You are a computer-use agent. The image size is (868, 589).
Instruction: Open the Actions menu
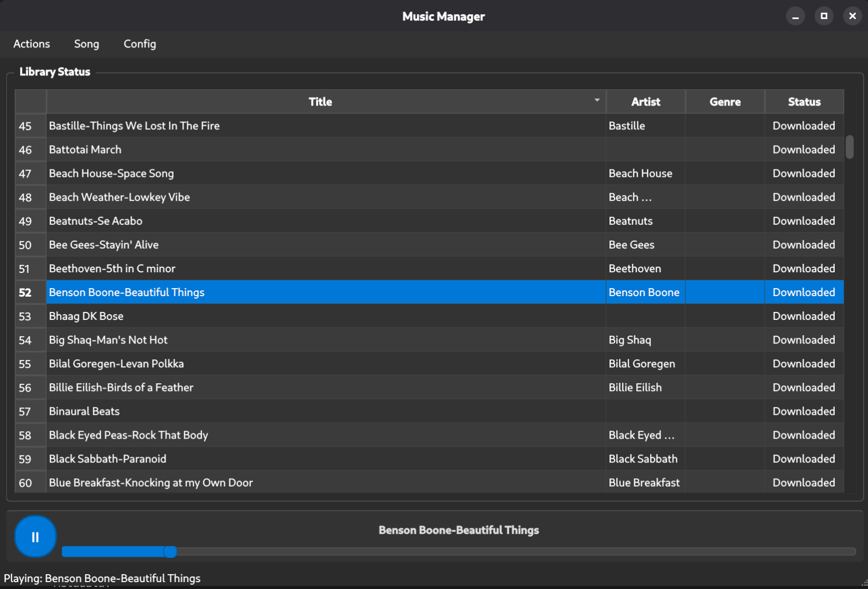tap(32, 44)
